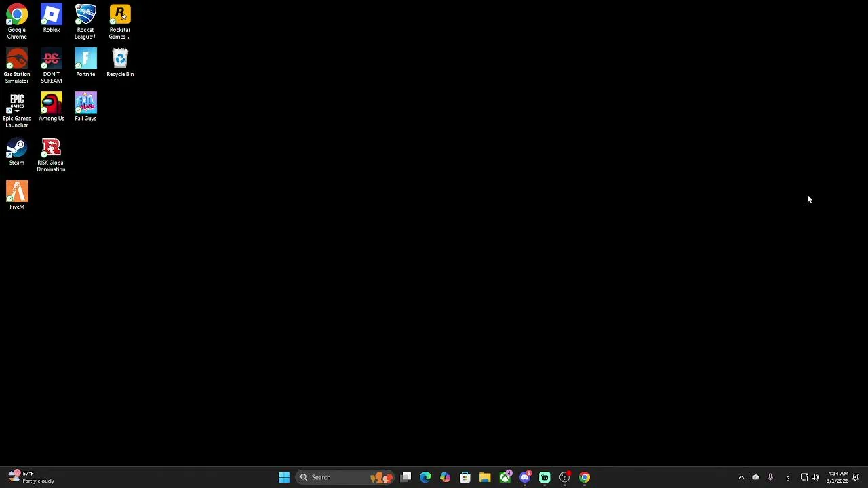Select the FiveM desktop shortcut

pyautogui.click(x=17, y=195)
